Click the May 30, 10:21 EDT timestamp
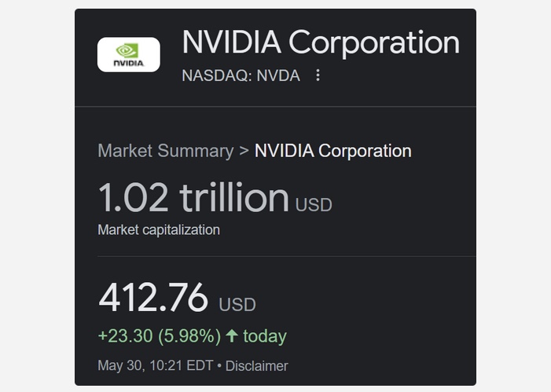This screenshot has height=392, width=551. [156, 365]
